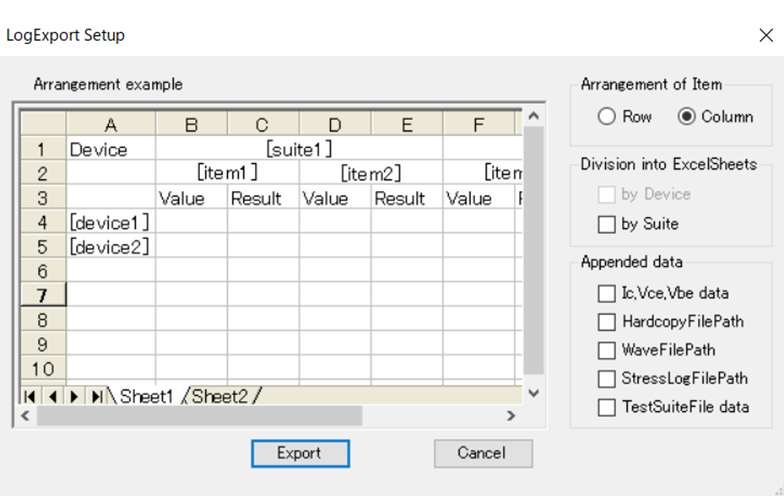Click the Cancel button
784x496 pixels.
click(x=483, y=454)
